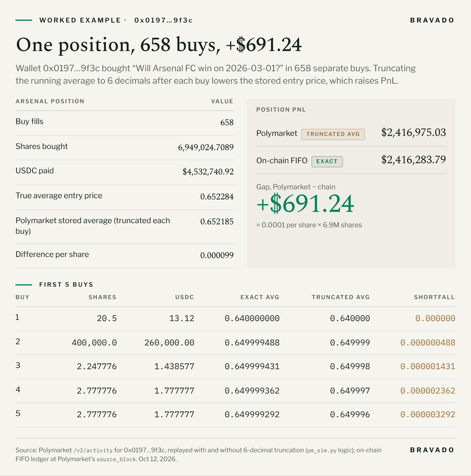Click the "USDC" column header
The image size is (471, 476).
184,297
